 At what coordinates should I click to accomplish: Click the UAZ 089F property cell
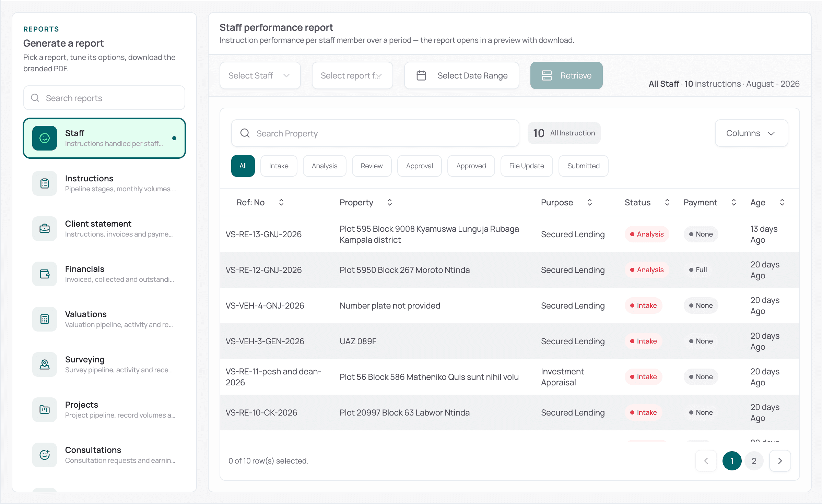tap(358, 341)
